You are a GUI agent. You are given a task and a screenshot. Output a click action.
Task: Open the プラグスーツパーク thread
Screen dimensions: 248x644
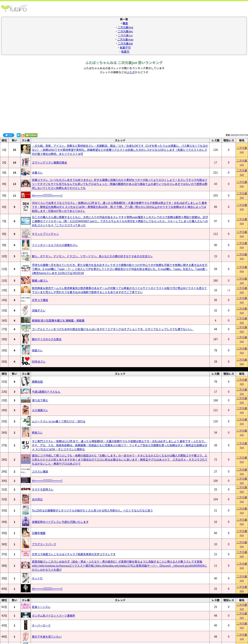(44, 544)
